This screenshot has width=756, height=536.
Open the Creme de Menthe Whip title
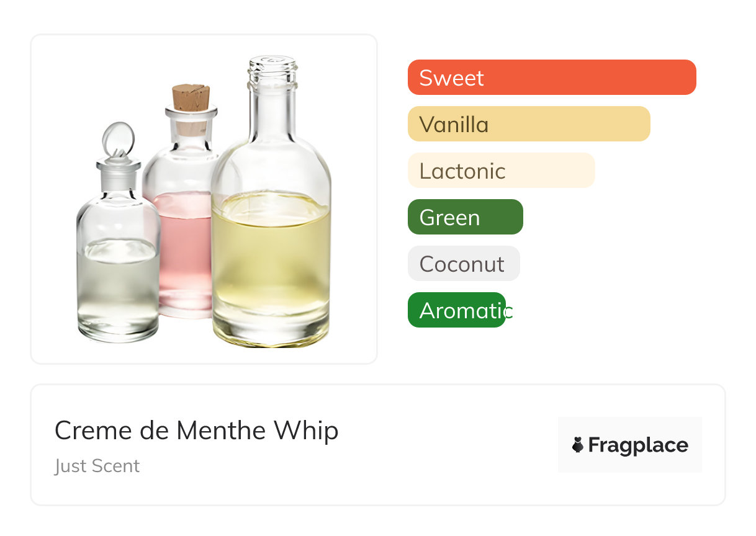[x=196, y=430]
